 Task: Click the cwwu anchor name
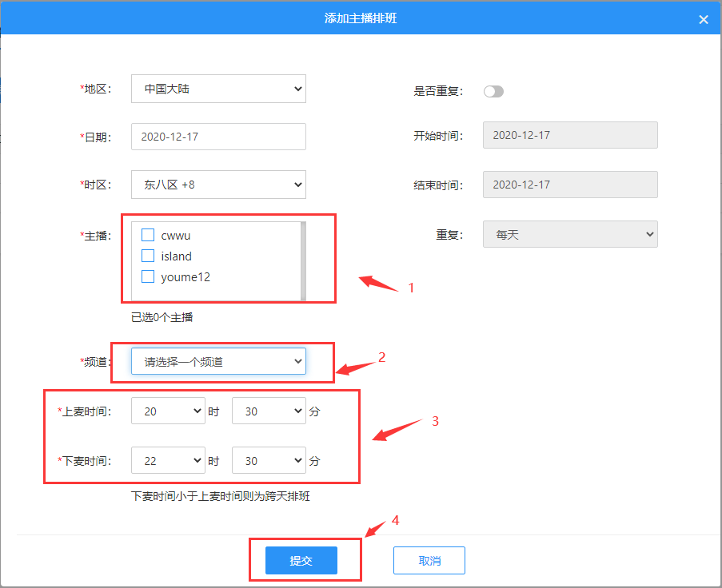(175, 236)
